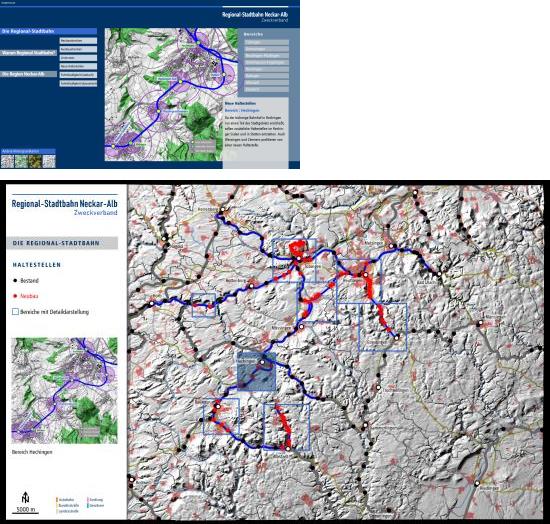
Task: Click the 'Bereich Hechingen' caption under preview
Action: (32, 452)
